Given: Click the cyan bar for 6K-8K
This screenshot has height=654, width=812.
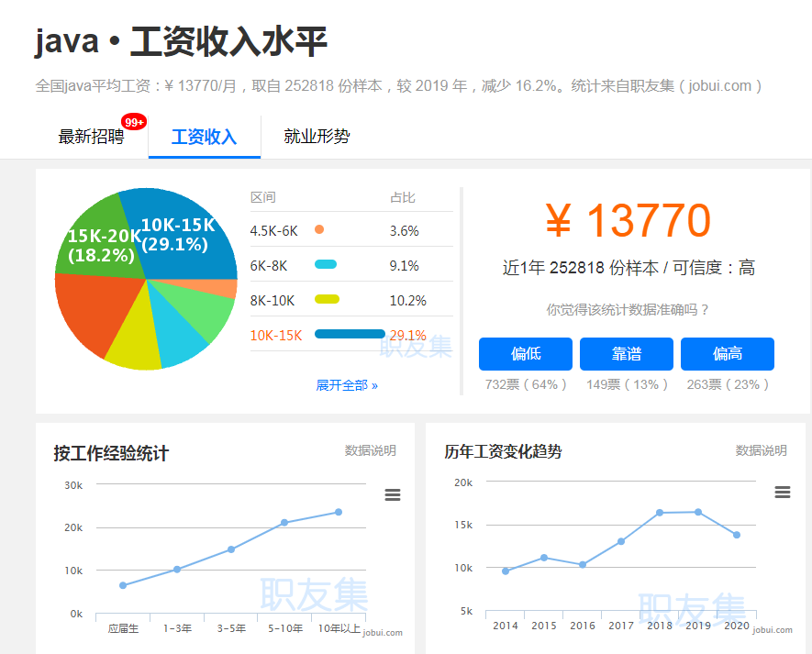Looking at the screenshot, I should pos(326,264).
